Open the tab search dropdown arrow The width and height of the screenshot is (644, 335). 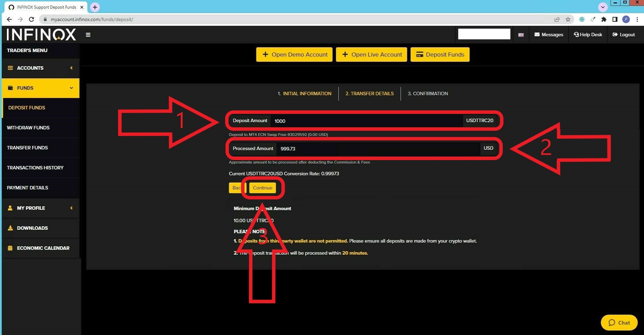point(603,7)
